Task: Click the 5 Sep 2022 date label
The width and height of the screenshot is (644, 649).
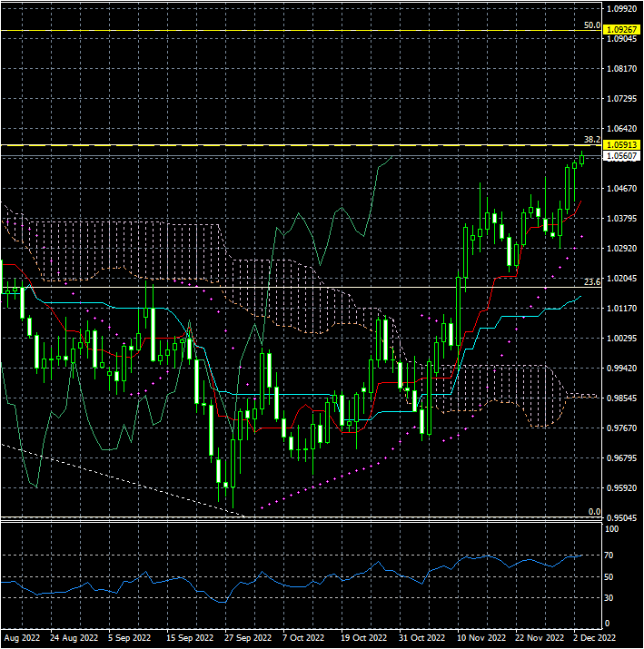Action: [129, 638]
